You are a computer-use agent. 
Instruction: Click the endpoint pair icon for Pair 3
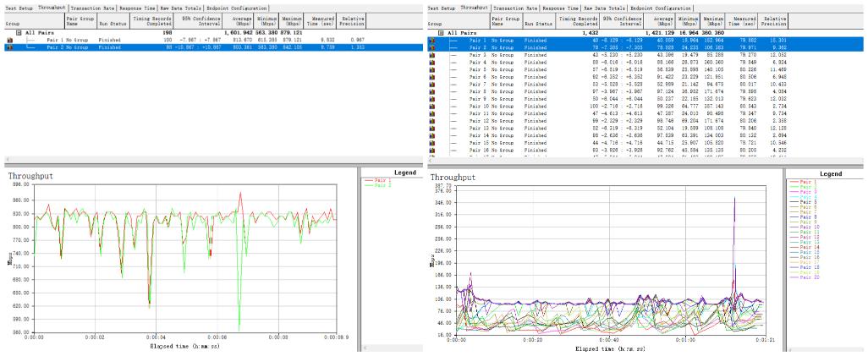432,54
